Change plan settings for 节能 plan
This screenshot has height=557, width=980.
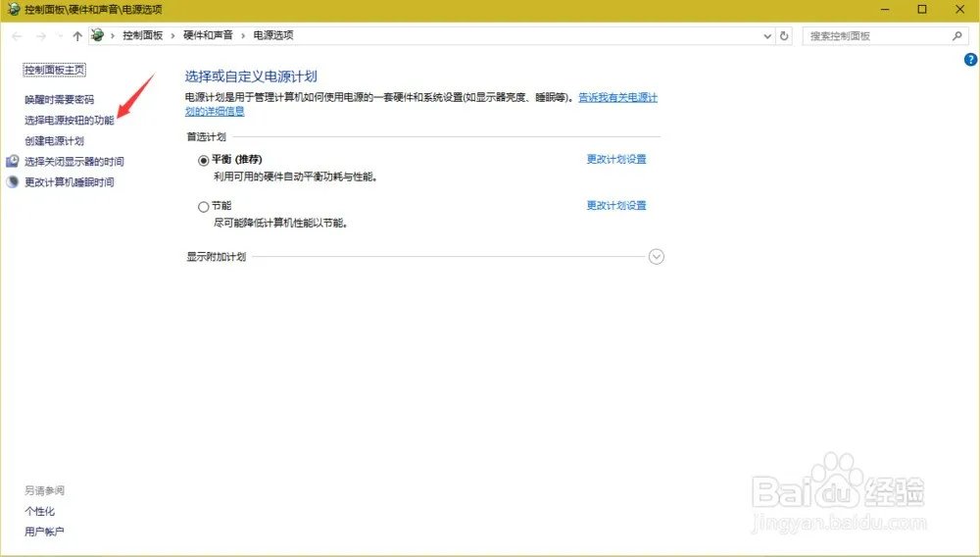pos(616,206)
